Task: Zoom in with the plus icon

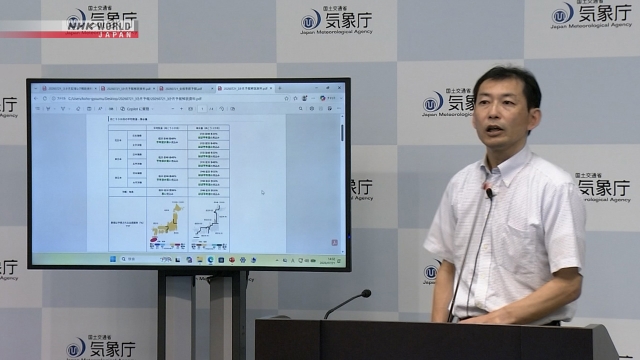Action: [182, 109]
